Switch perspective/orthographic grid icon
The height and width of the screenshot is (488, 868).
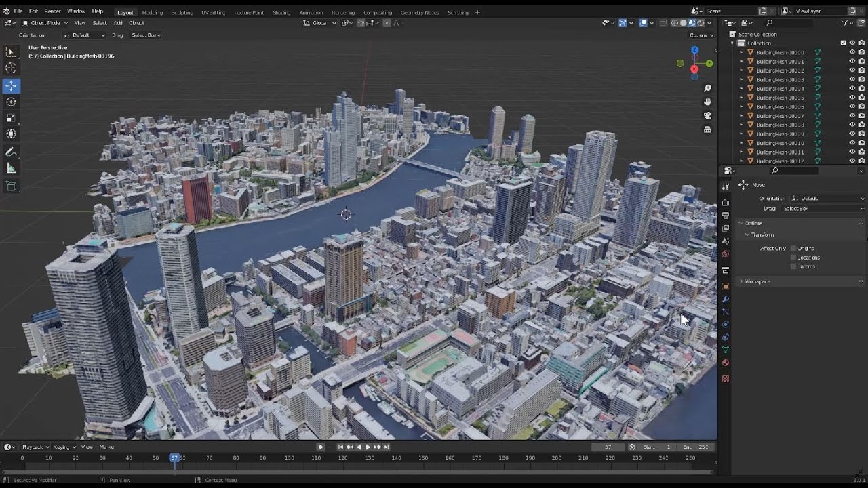click(x=707, y=129)
